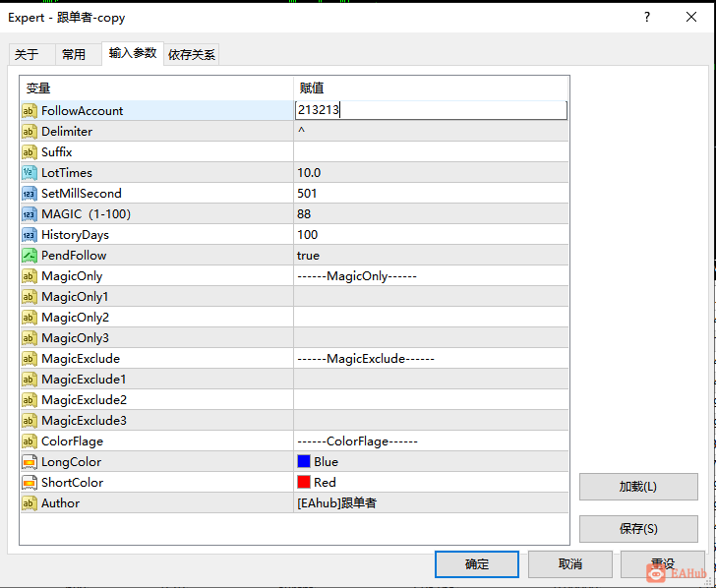
Task: Click the double-type icon beside LotTimes
Action: [30, 173]
